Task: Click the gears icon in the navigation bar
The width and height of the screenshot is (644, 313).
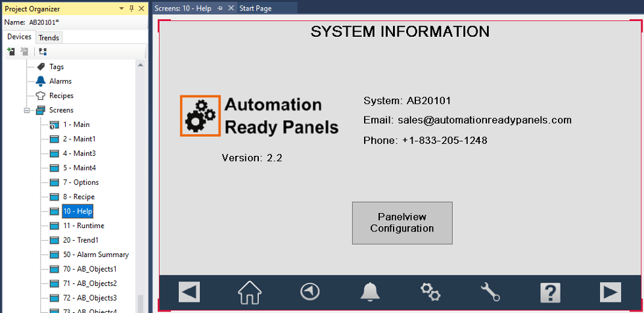Action: (x=430, y=292)
